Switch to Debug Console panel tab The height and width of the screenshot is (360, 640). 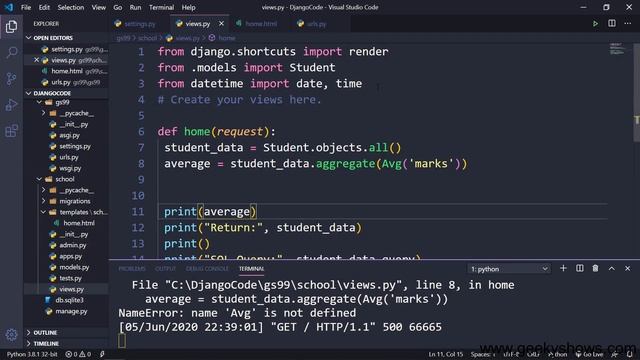[207, 269]
